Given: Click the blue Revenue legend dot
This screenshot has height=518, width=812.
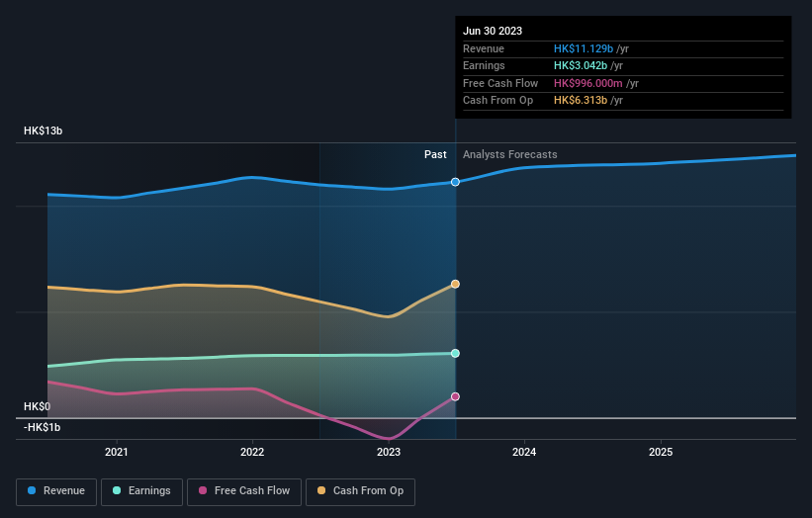Looking at the screenshot, I should 32,490.
